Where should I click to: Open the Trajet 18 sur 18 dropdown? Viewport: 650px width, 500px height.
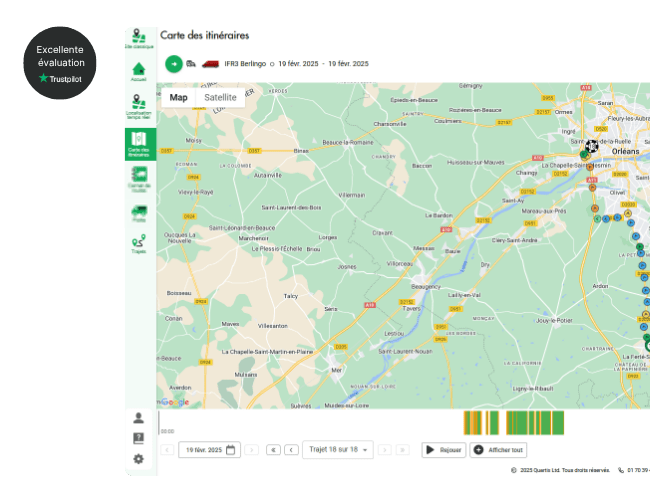pyautogui.click(x=338, y=449)
